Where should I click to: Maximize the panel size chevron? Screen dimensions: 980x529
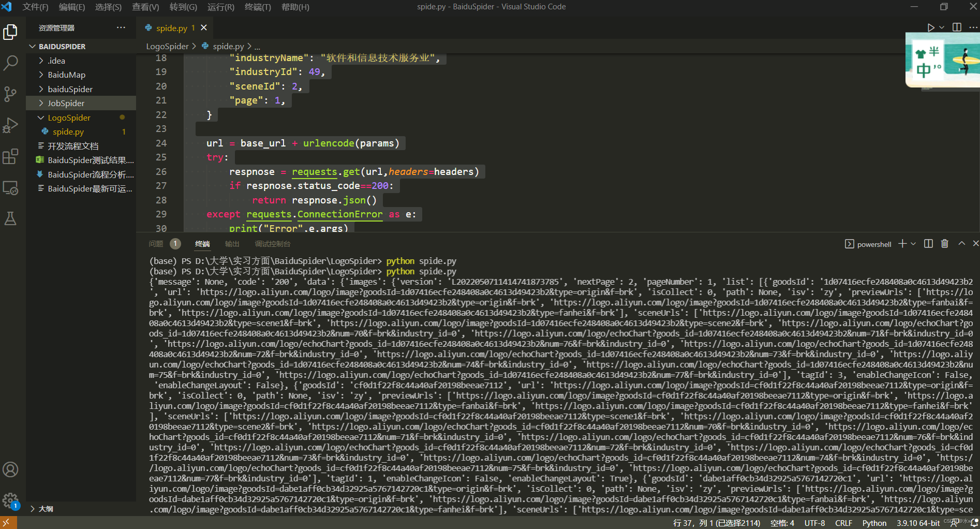961,244
